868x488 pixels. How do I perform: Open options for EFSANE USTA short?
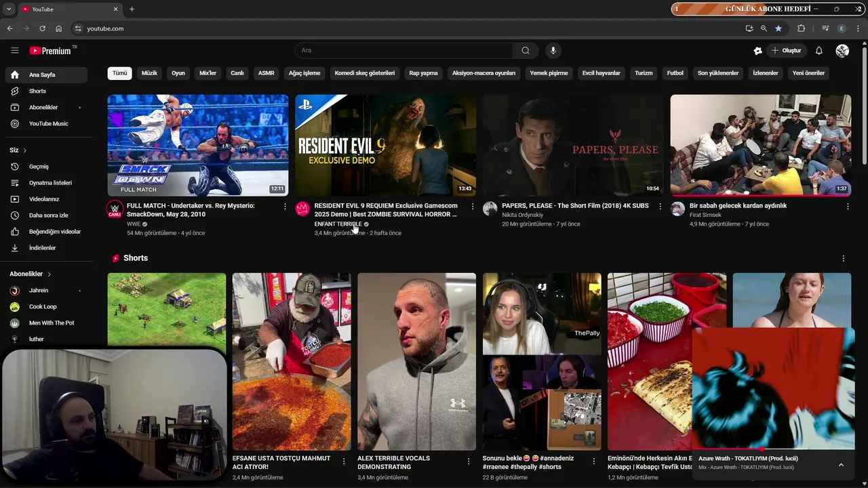[x=344, y=461]
